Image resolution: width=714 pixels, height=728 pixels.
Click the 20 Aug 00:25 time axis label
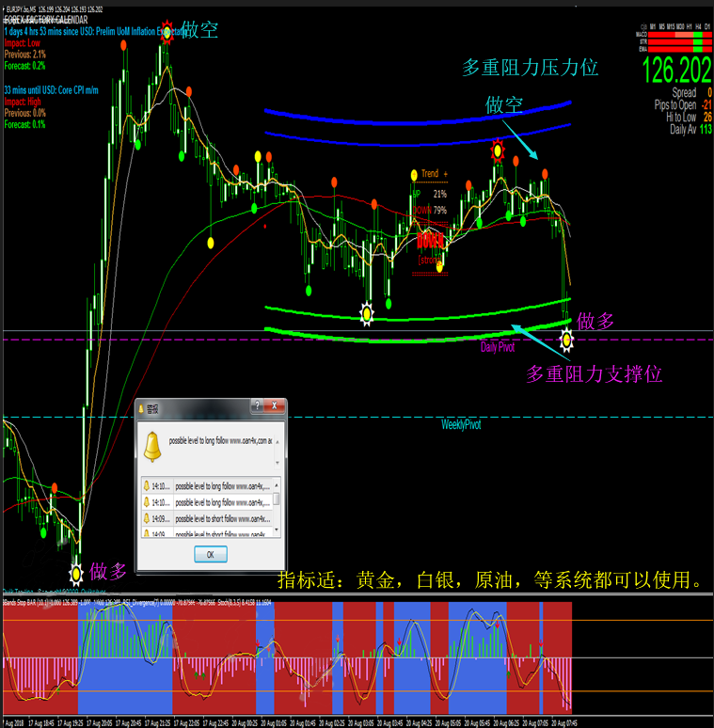click(x=245, y=723)
